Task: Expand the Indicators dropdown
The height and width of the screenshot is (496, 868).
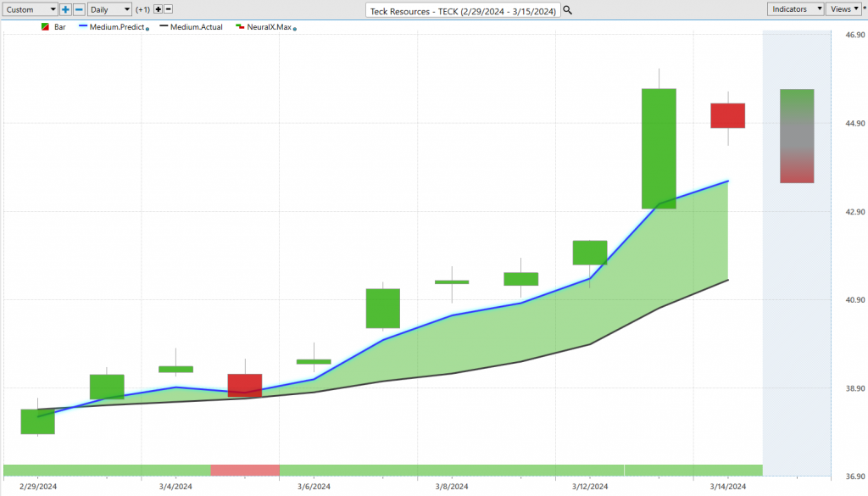Action: point(795,8)
